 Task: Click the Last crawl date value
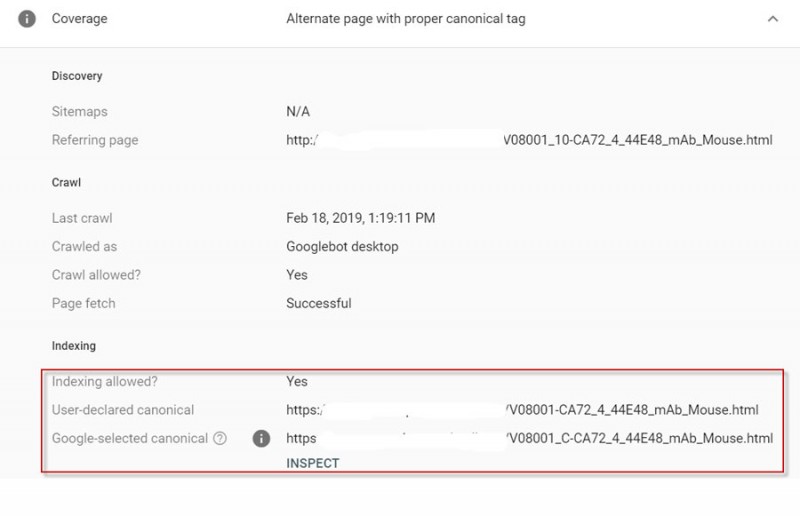coord(360,217)
